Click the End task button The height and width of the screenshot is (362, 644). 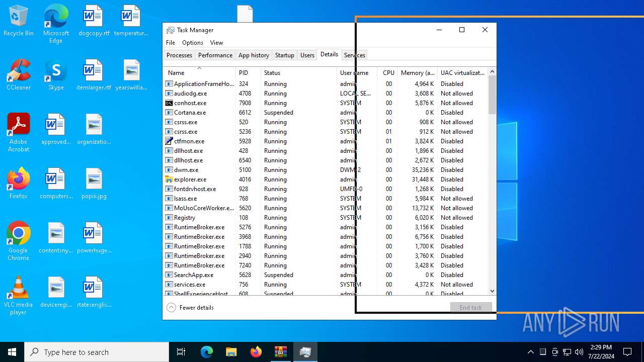point(471,308)
